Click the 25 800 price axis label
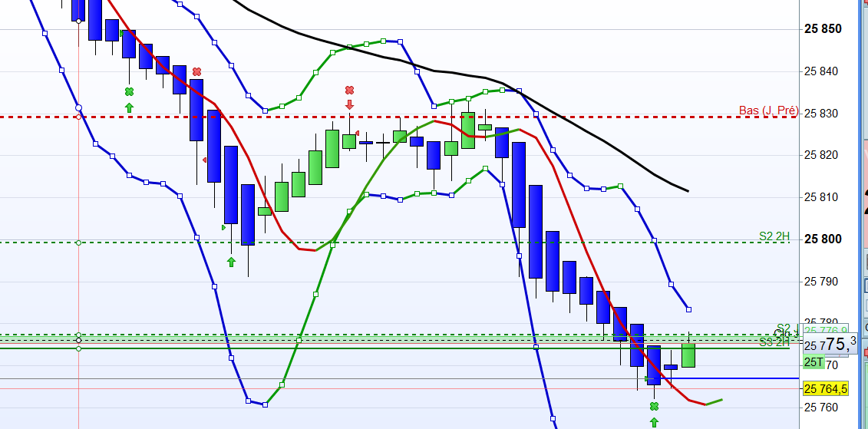868x429 pixels. [x=823, y=239]
